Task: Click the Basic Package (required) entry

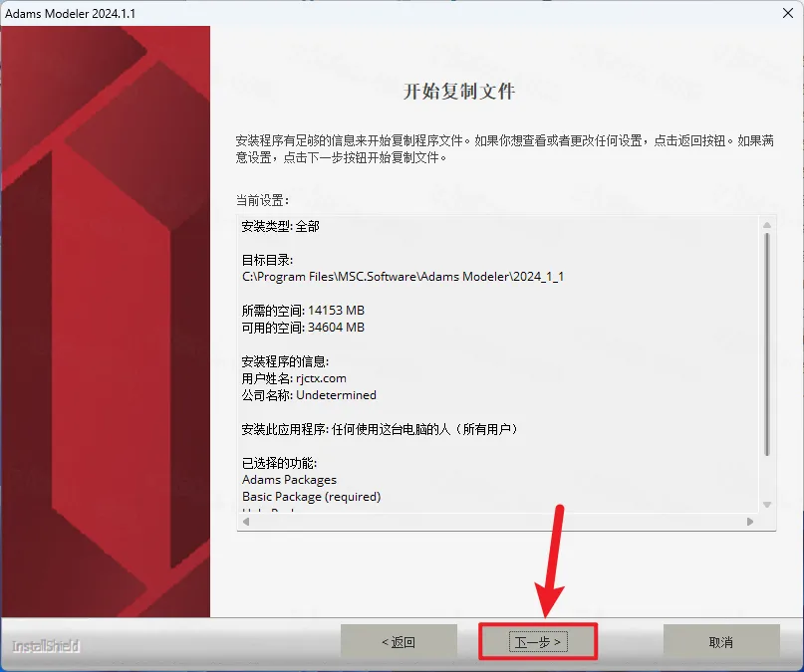Action: 311,496
